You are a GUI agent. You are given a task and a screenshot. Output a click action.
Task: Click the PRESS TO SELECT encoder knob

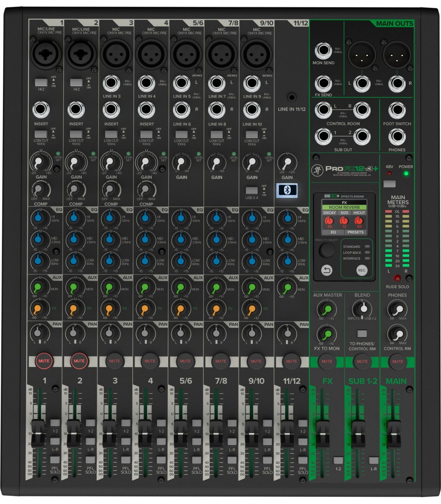click(x=327, y=250)
